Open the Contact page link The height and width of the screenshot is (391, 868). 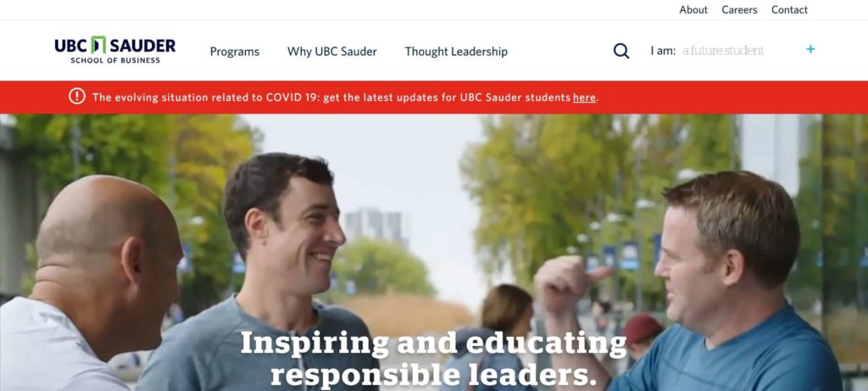[789, 10]
